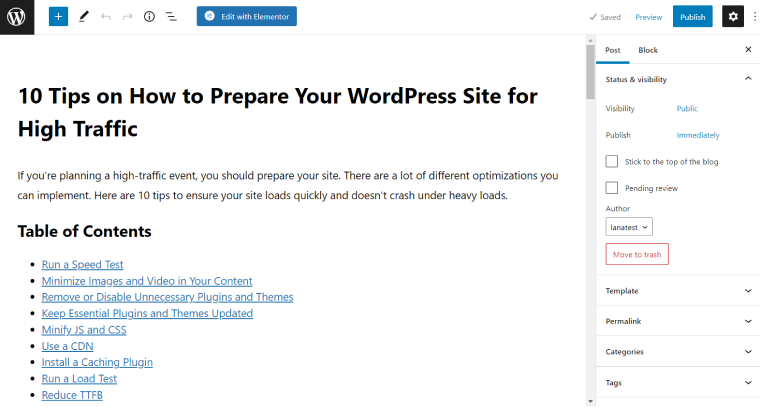Open the post Preview
The width and height of the screenshot is (760, 407).
[x=649, y=17]
